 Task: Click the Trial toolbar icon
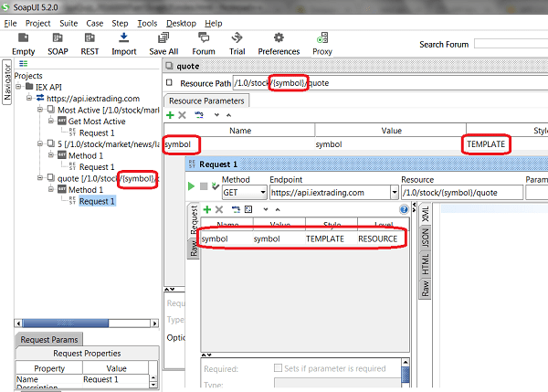tap(237, 44)
